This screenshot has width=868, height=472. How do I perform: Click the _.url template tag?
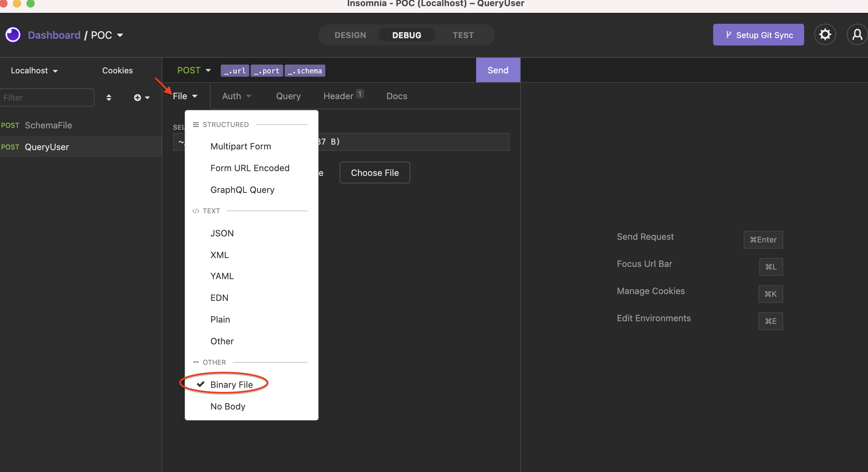[234, 70]
